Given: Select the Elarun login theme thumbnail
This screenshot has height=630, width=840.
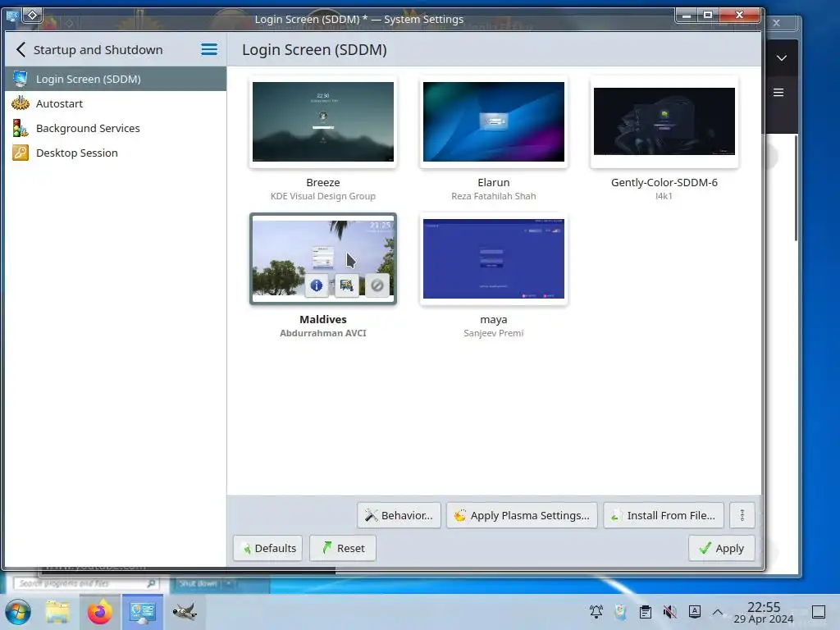Looking at the screenshot, I should [493, 121].
